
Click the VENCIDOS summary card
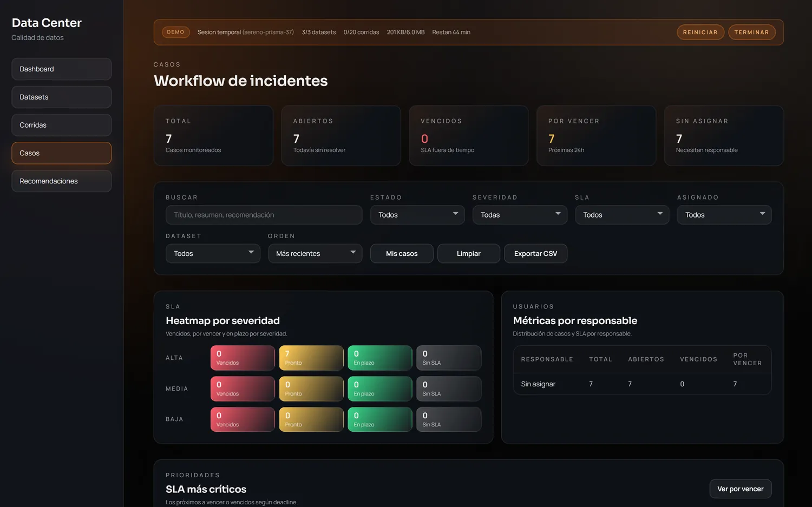[x=469, y=135]
